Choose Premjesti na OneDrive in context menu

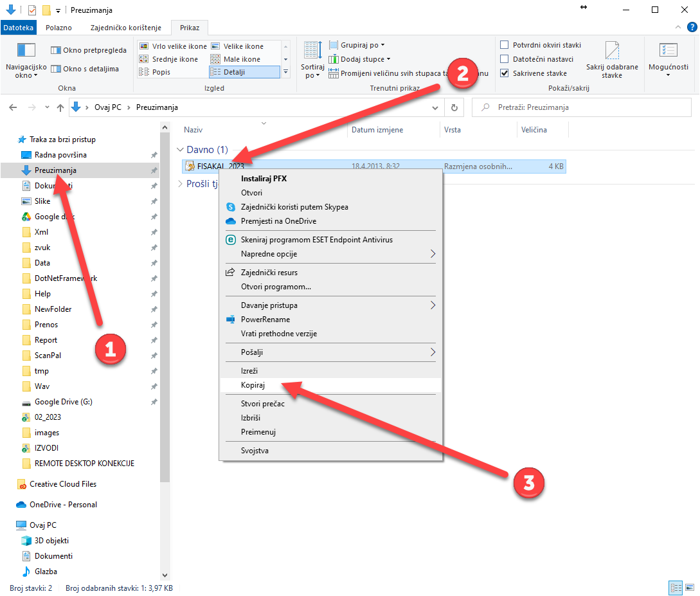tap(278, 221)
